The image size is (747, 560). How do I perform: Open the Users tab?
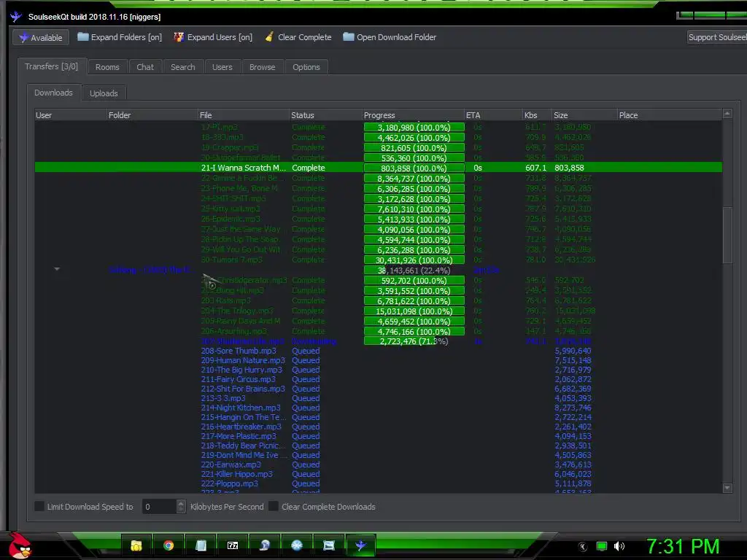[x=222, y=67]
